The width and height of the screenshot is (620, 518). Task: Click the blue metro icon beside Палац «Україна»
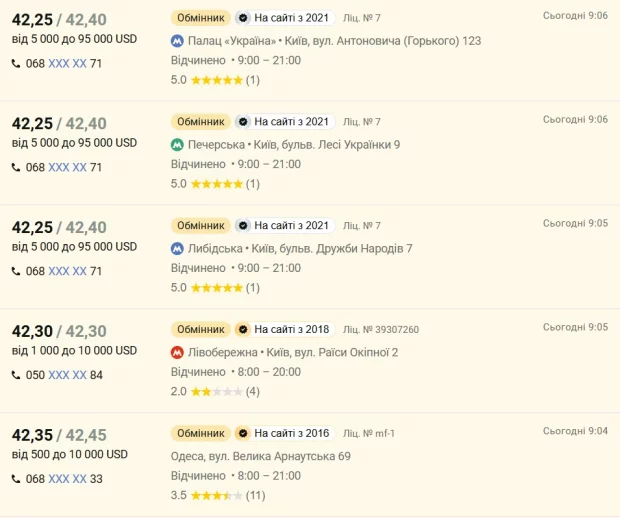click(177, 41)
